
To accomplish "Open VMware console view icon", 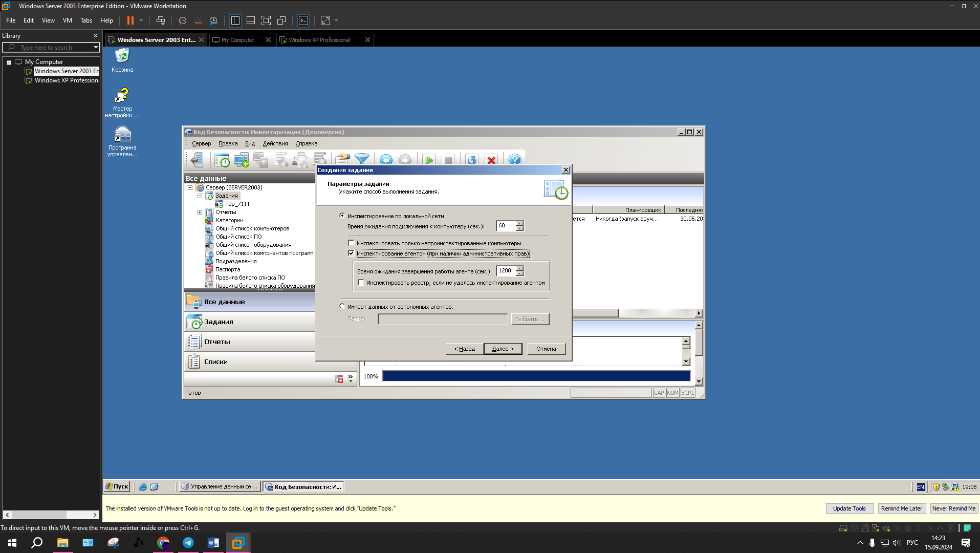I will click(303, 20).
